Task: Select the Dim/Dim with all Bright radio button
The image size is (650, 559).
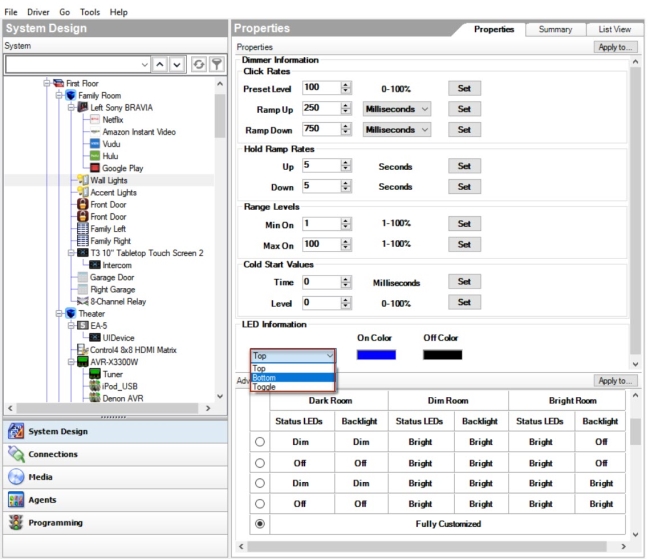Action: click(x=260, y=483)
